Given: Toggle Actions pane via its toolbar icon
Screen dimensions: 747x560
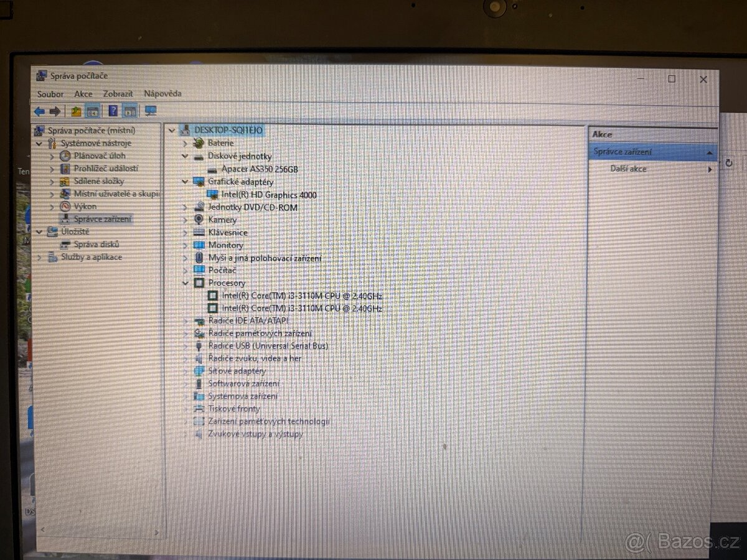Looking at the screenshot, I should [131, 111].
